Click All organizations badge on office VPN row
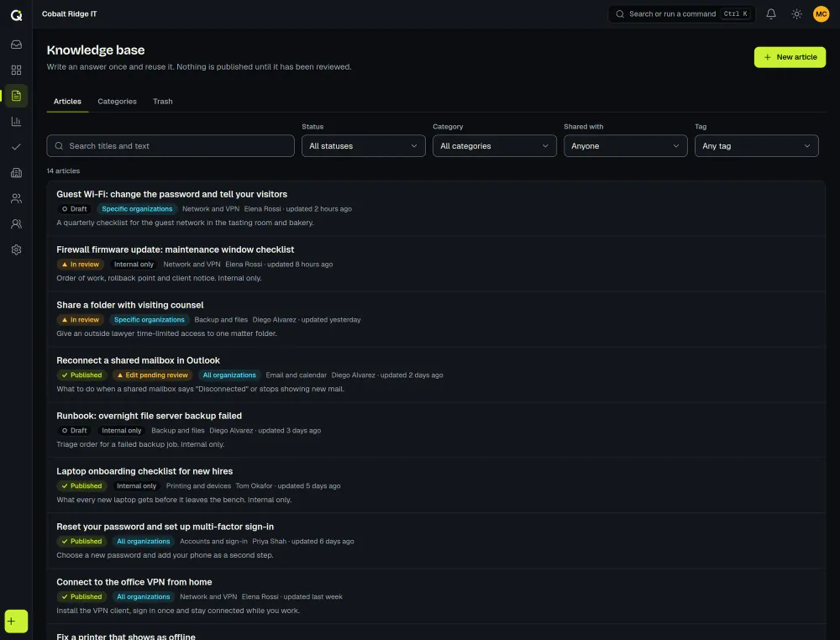840x640 pixels. pyautogui.click(x=144, y=597)
